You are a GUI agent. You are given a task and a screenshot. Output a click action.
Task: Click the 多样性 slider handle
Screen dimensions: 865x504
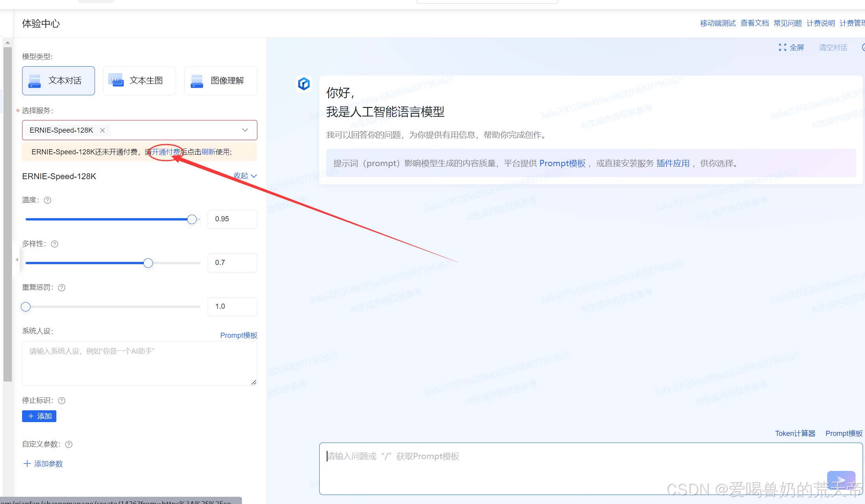point(148,263)
